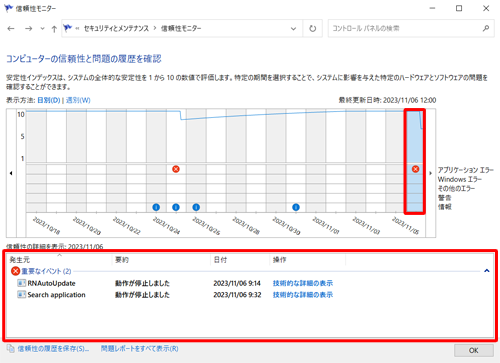Click the information icon near 2023/10/30

pos(296,207)
